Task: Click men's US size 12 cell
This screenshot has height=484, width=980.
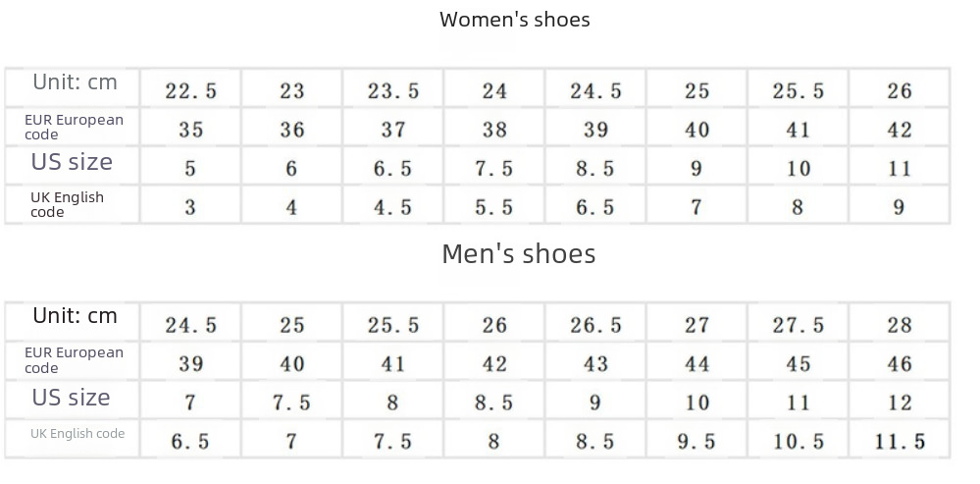Action: (900, 403)
